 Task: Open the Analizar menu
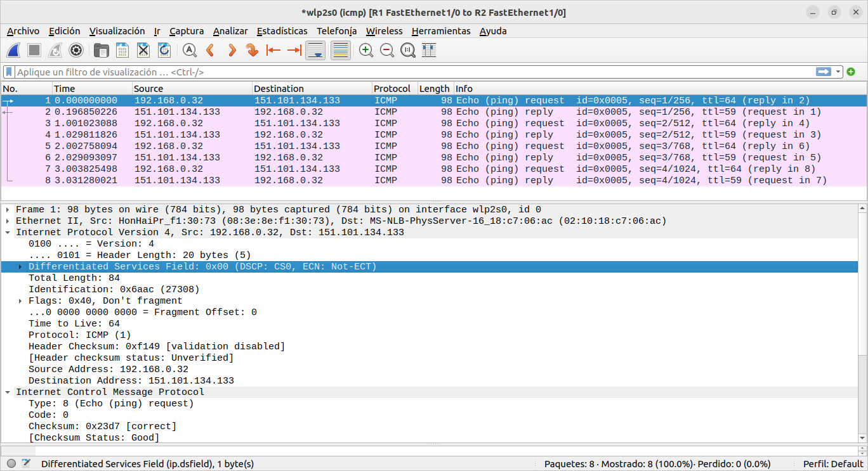coord(230,31)
